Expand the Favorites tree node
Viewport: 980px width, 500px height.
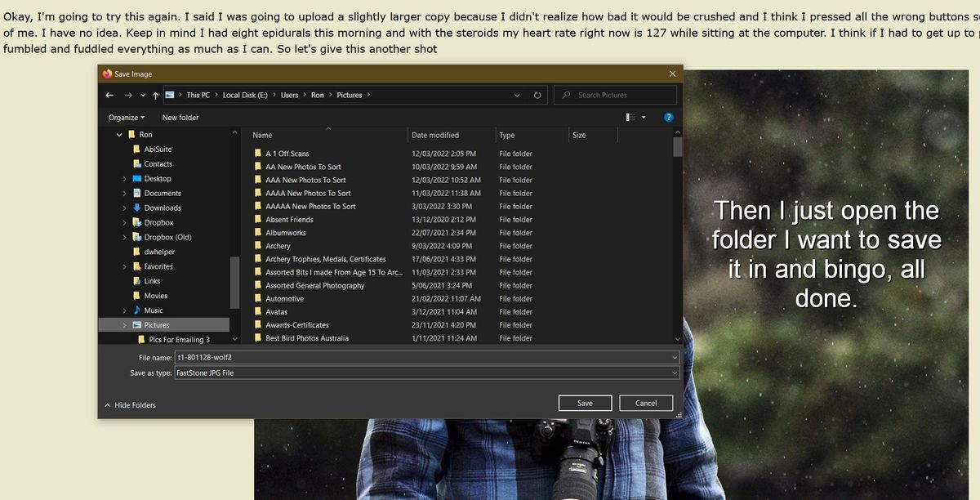(x=124, y=266)
